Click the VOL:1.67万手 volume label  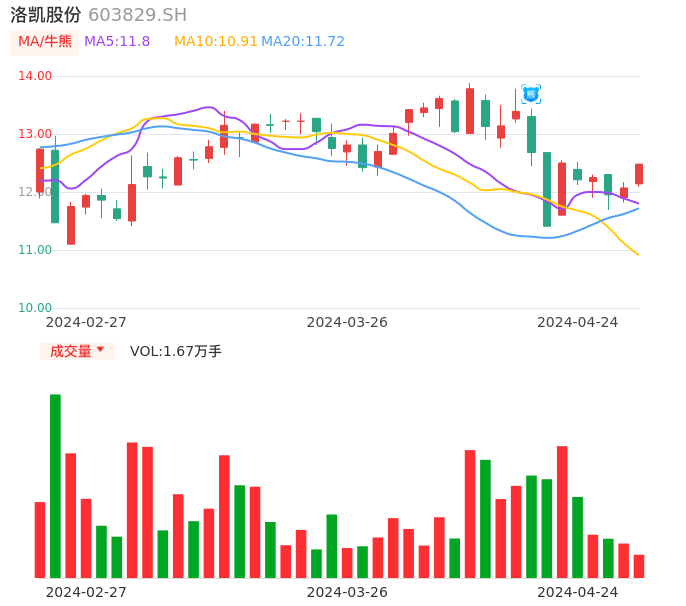click(176, 351)
